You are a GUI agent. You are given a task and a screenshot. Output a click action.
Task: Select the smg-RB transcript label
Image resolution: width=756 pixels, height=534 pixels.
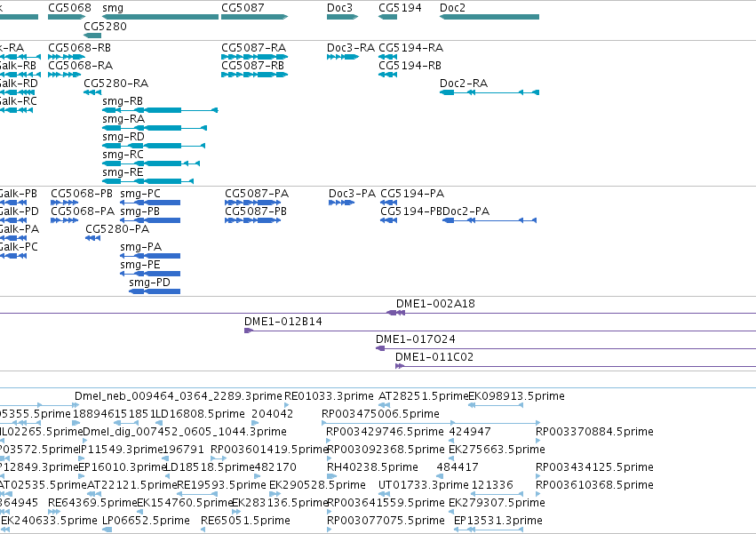coord(123,101)
